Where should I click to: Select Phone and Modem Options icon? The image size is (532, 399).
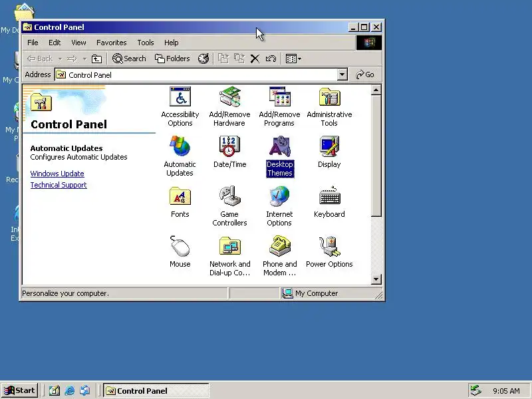click(x=279, y=256)
